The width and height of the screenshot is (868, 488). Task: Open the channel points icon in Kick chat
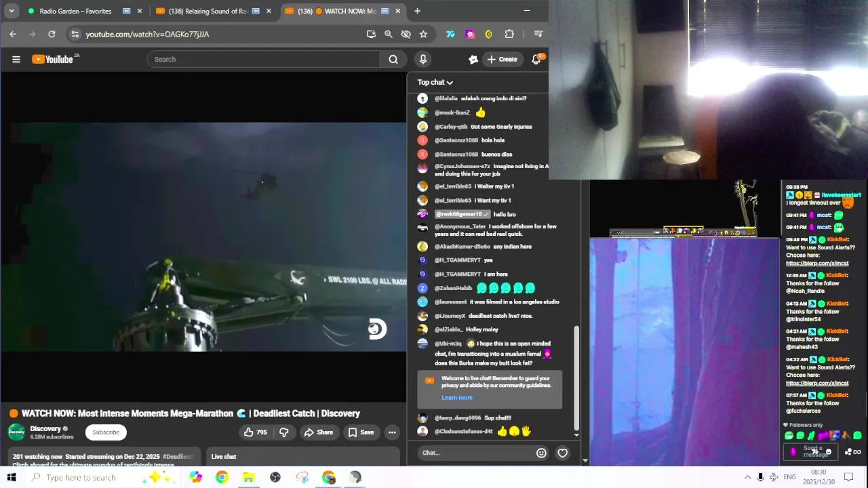pos(848,452)
